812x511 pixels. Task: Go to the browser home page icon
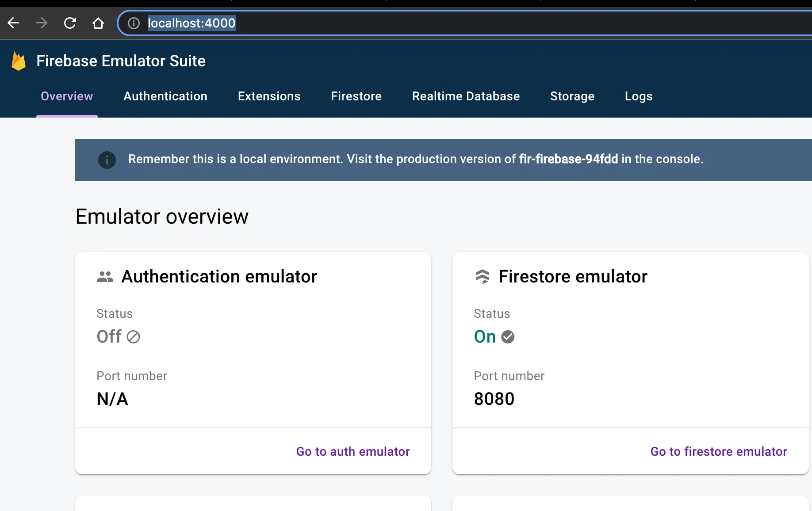(98, 23)
